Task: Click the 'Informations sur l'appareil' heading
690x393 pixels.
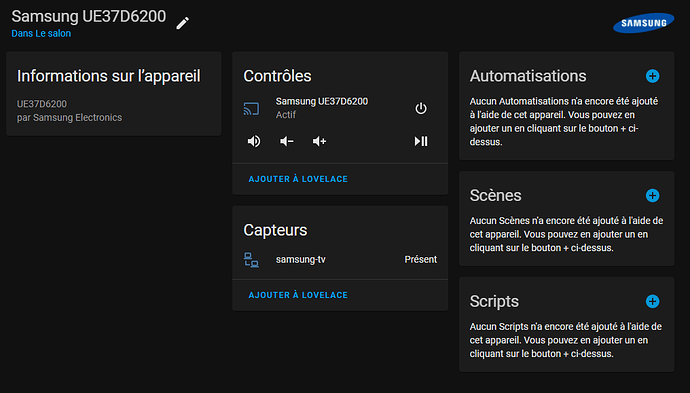Action: (x=109, y=76)
